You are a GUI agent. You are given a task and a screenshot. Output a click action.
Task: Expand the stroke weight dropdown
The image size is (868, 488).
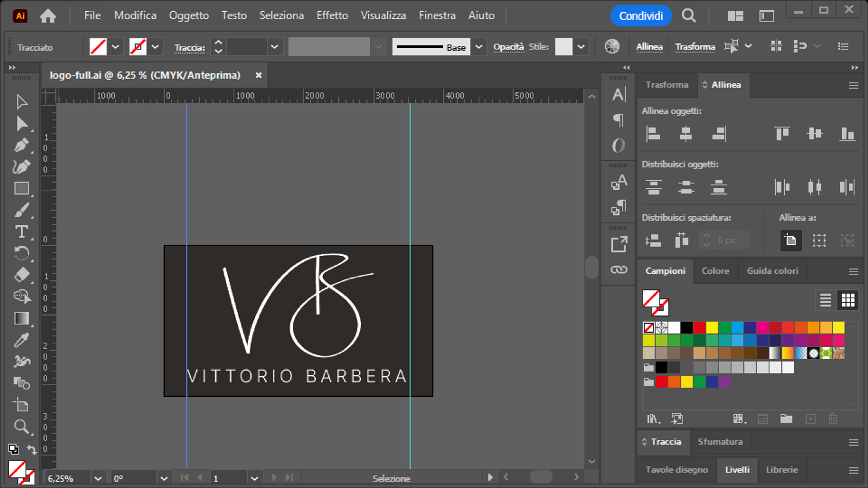275,47
